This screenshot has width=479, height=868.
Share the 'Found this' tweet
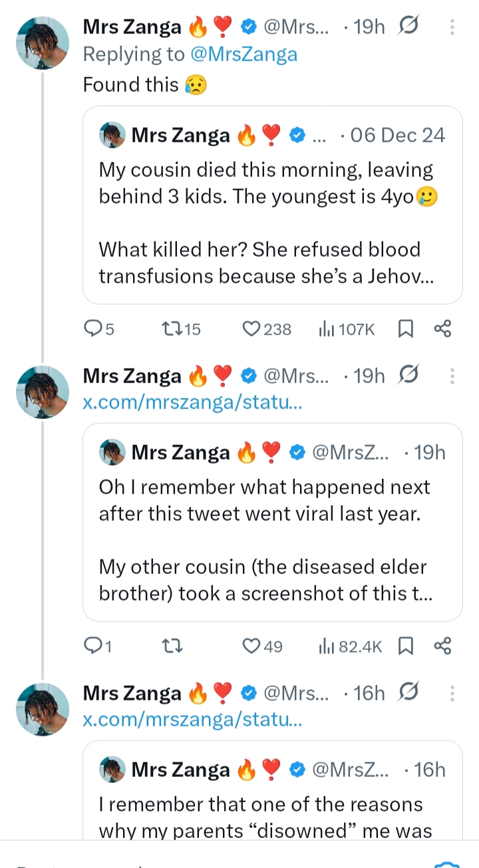tap(442, 329)
